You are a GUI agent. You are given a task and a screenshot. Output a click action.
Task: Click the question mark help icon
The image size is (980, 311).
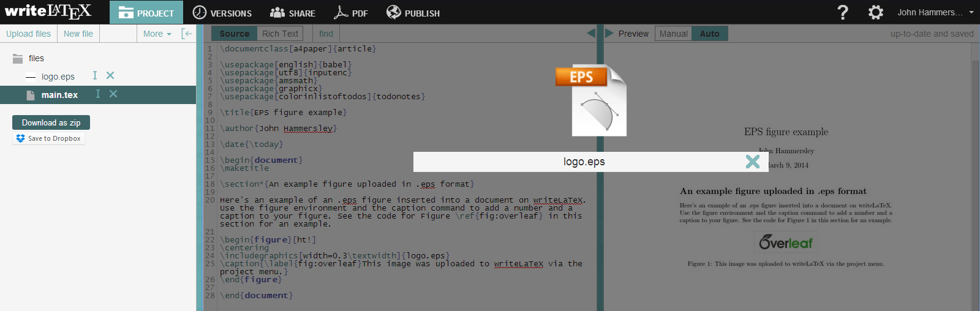point(843,12)
